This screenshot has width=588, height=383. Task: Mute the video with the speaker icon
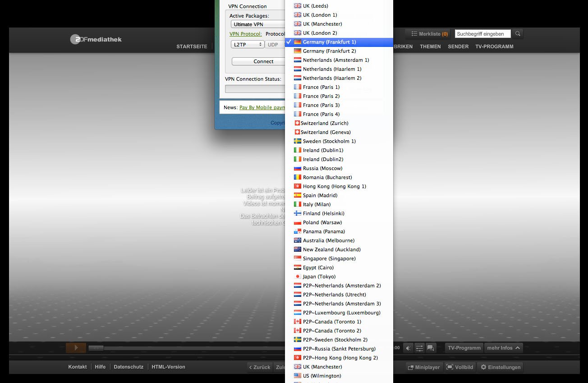click(x=408, y=348)
